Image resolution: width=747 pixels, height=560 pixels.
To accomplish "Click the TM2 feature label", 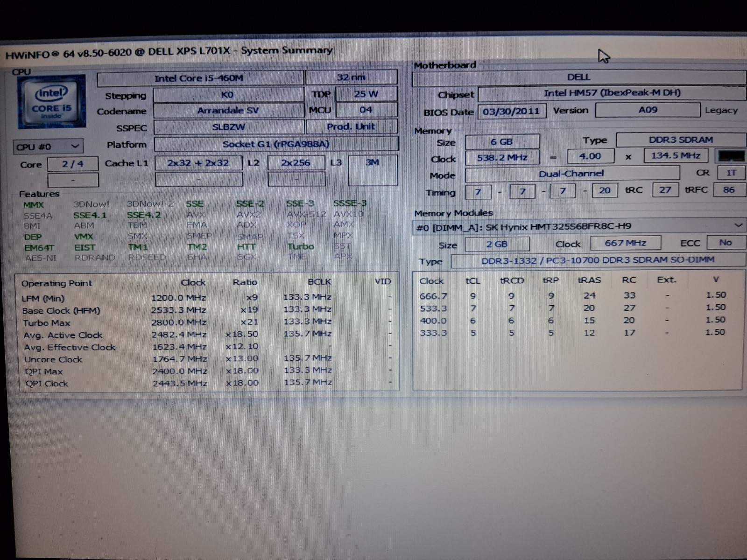I will point(197,247).
